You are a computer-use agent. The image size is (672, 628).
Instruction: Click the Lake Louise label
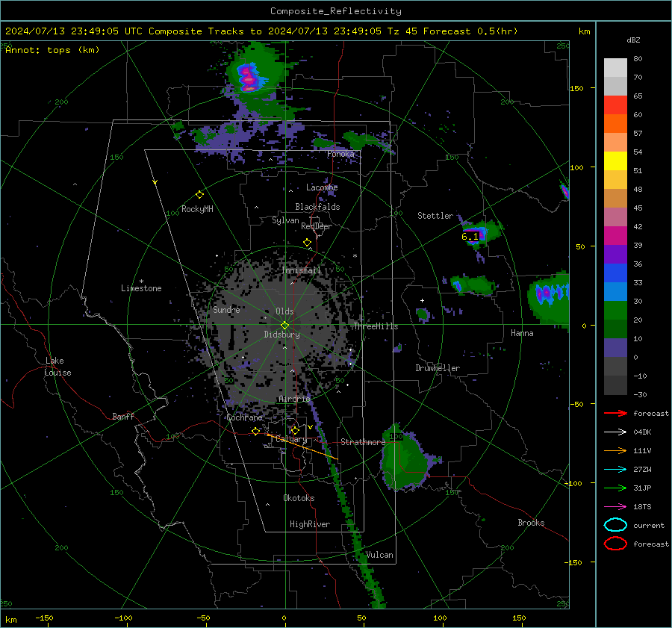click(x=57, y=367)
